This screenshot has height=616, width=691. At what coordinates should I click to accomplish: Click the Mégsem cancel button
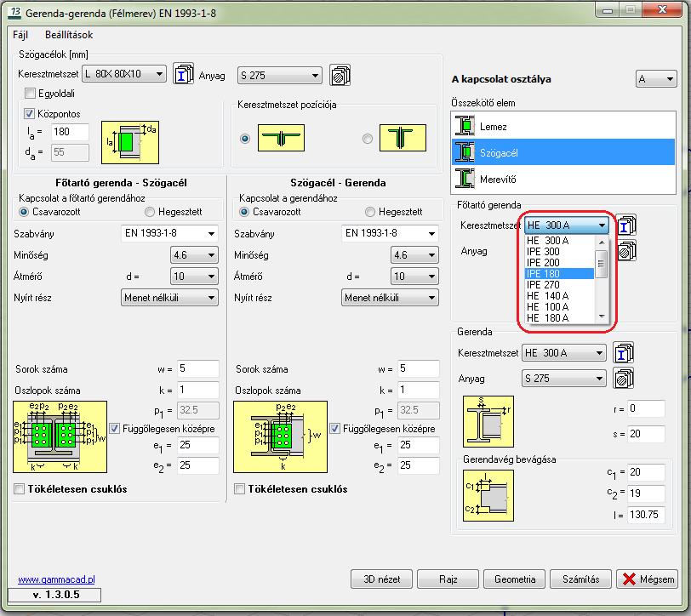[x=648, y=579]
